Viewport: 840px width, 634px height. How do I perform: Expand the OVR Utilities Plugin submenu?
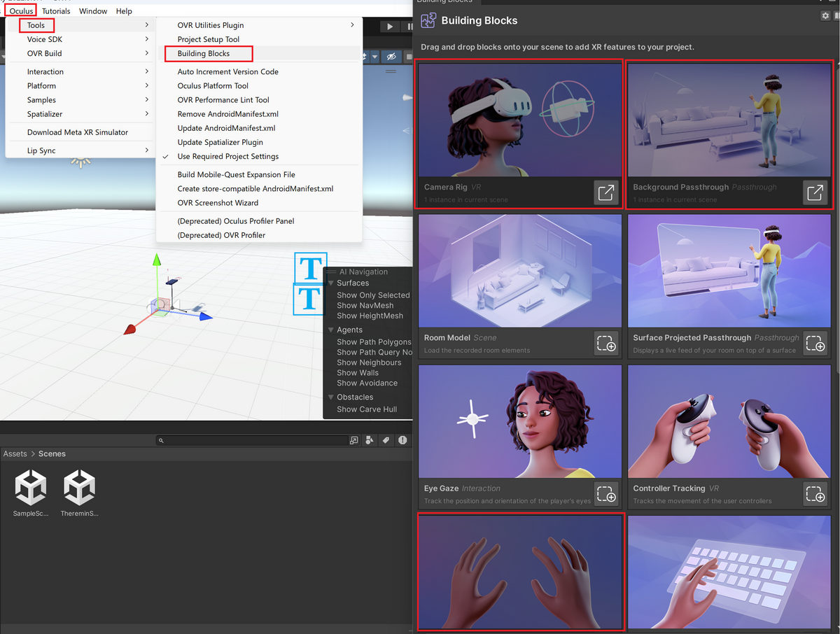tap(258, 25)
